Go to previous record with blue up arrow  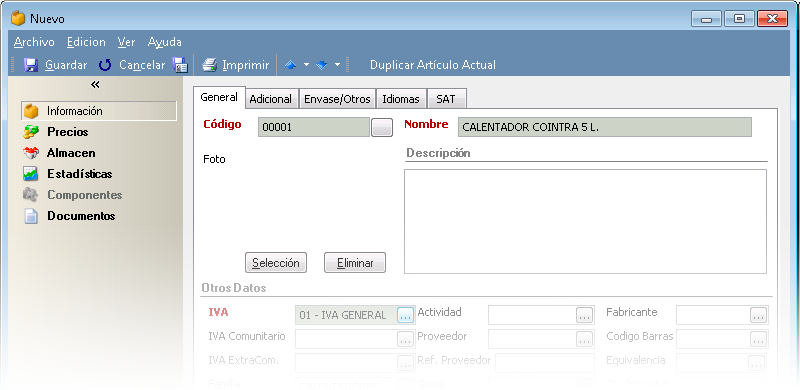(290, 65)
